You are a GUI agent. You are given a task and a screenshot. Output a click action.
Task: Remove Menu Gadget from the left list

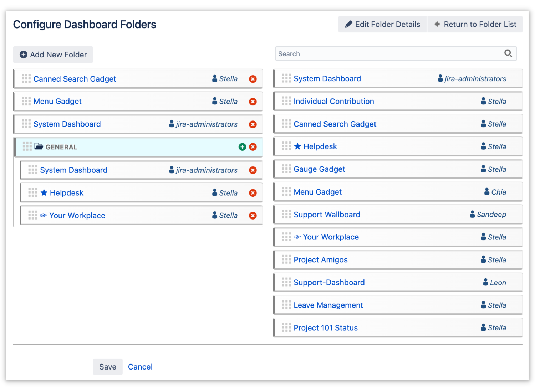[x=253, y=101]
